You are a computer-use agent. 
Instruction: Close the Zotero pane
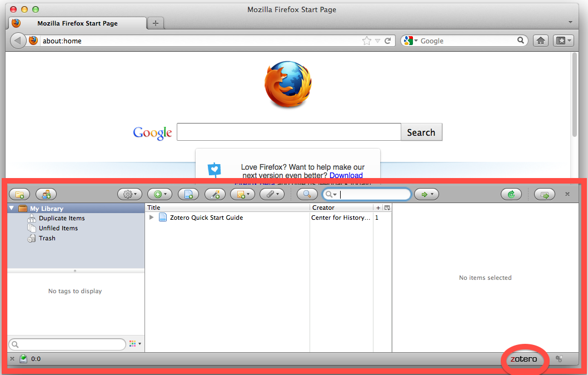(567, 194)
